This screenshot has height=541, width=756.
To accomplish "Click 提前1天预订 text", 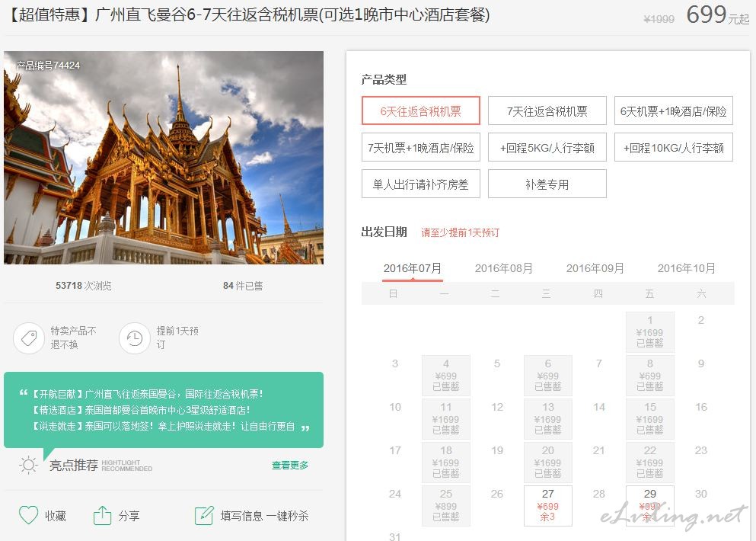I will (177, 338).
